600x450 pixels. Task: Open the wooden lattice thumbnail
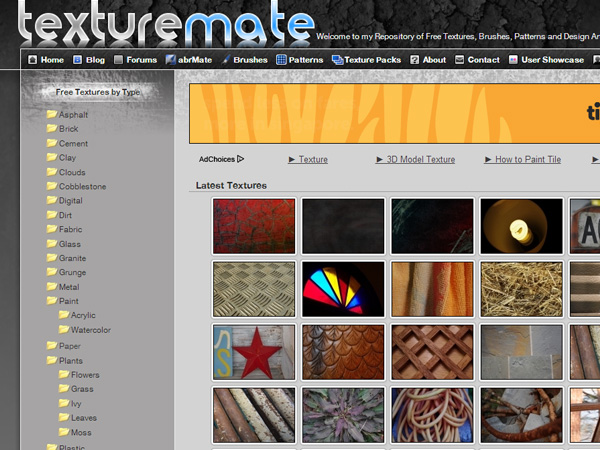(432, 352)
